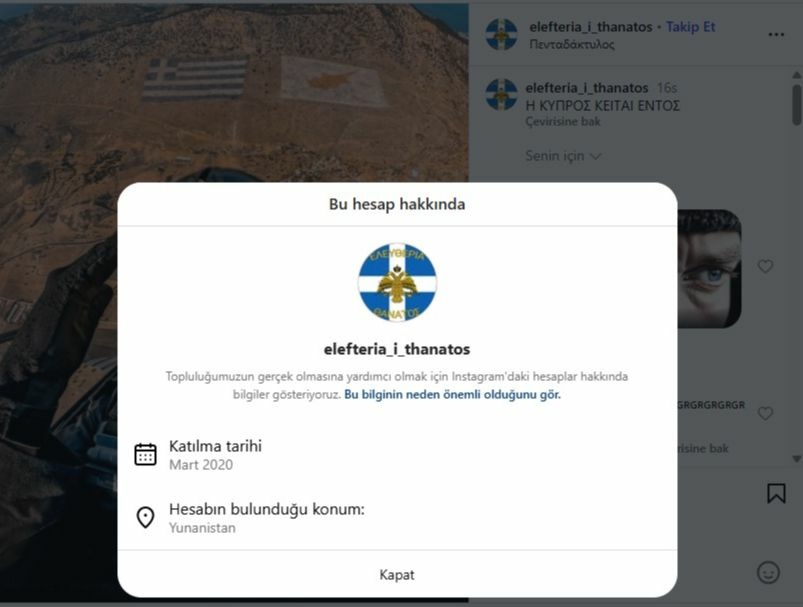Open the emoji picker smiley icon
The width and height of the screenshot is (803, 607).
[x=768, y=572]
